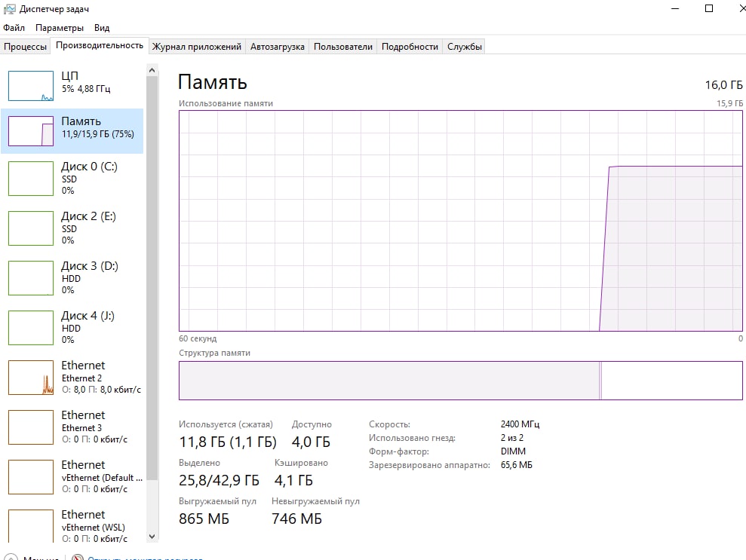Click the '2400 МГц' speed value
Screen dimensions: 746x560
coord(520,424)
